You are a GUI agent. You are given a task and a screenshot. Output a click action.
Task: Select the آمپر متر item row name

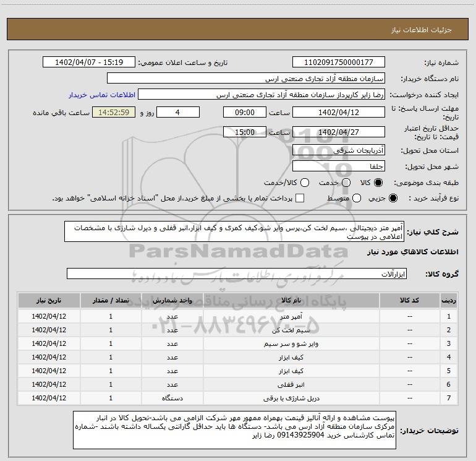291,316
